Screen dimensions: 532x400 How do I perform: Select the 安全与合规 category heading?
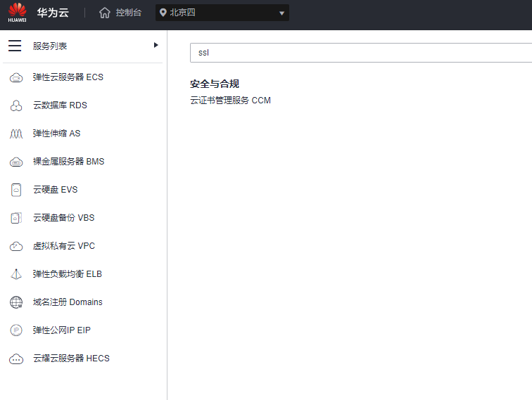click(215, 84)
